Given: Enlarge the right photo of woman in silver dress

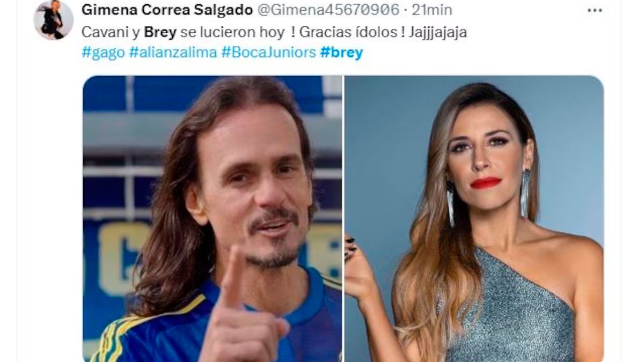Looking at the screenshot, I should click(474, 218).
